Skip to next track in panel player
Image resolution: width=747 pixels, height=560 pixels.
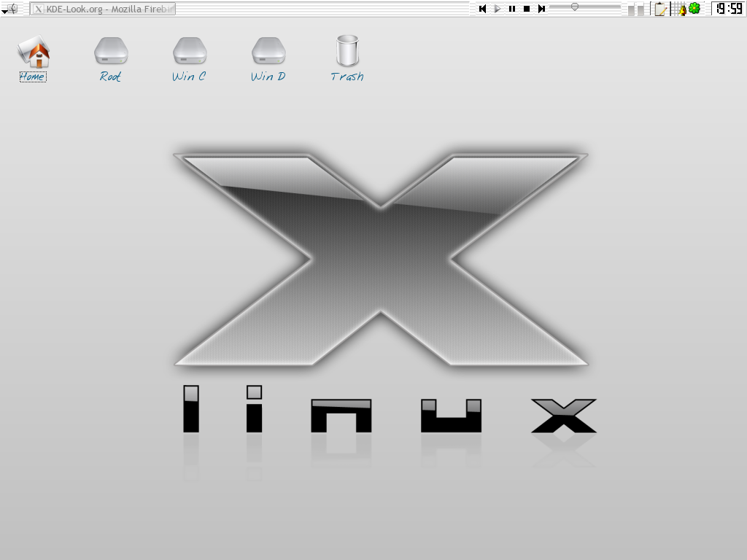(542, 9)
